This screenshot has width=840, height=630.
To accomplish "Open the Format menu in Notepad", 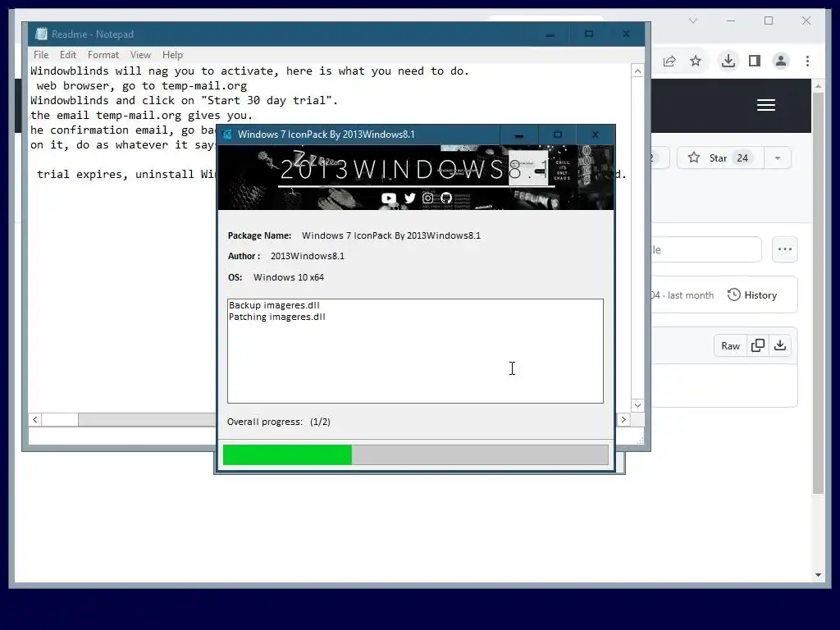I will pos(103,55).
